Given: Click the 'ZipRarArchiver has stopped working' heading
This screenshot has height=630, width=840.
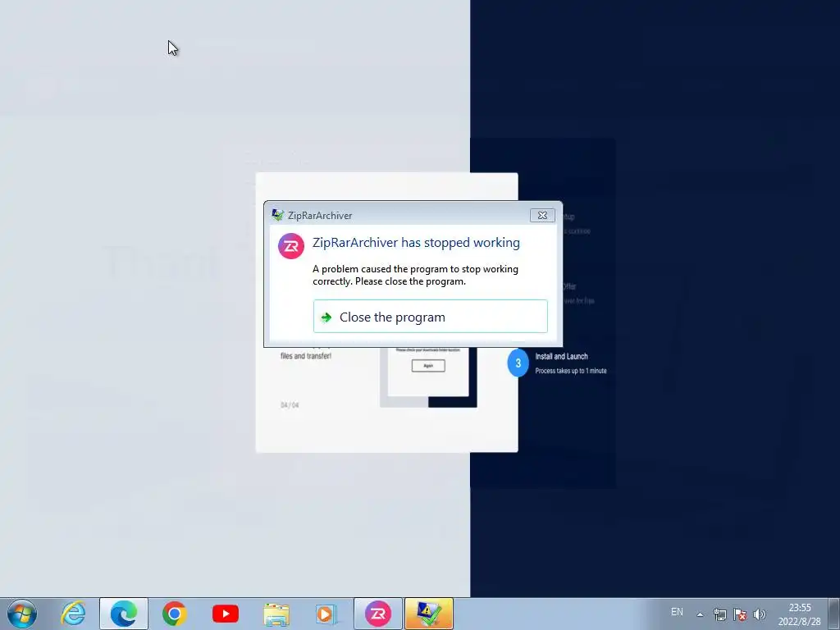Looking at the screenshot, I should pyautogui.click(x=416, y=243).
